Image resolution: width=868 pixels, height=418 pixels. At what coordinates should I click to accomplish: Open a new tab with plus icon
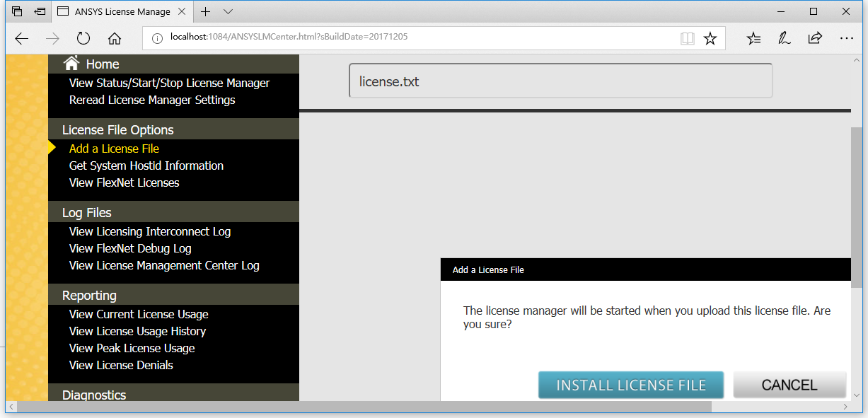coord(205,11)
